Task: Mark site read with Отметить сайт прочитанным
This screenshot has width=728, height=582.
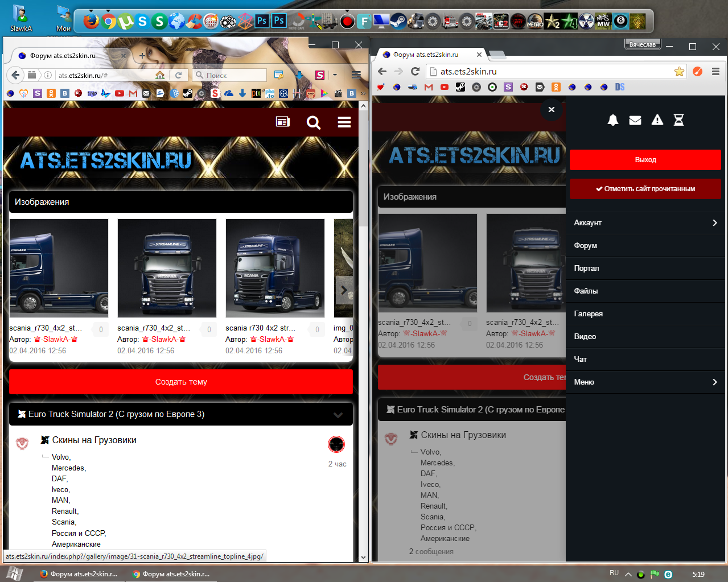Action: pyautogui.click(x=645, y=189)
